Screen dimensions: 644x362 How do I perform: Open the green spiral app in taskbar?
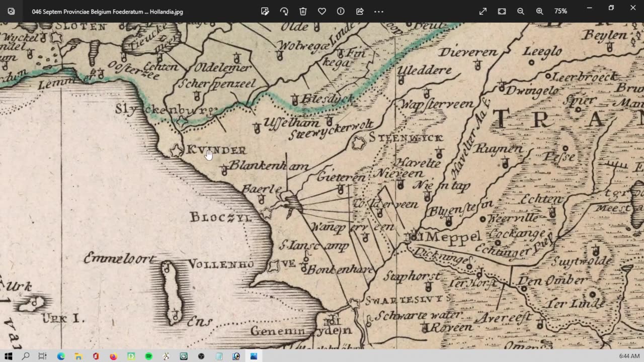tap(184, 356)
